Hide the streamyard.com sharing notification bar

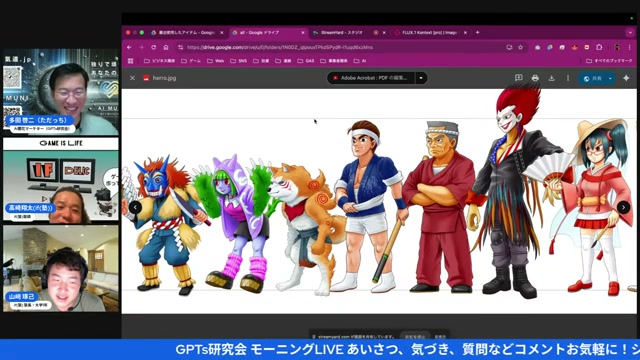click(x=440, y=336)
